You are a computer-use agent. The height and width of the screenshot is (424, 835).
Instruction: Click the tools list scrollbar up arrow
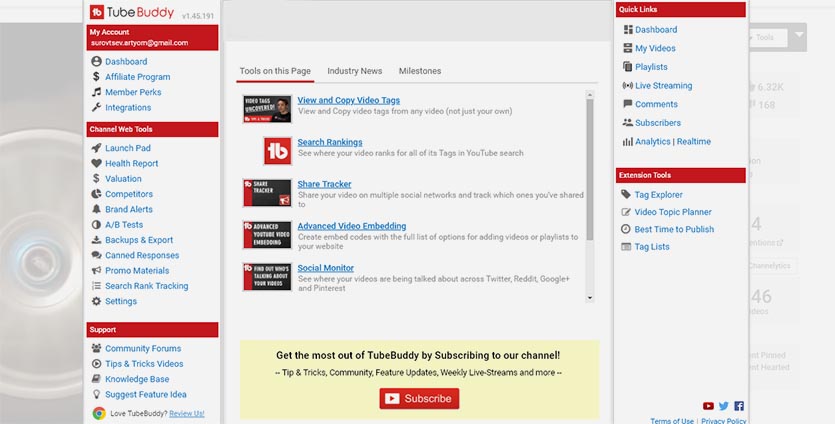590,95
